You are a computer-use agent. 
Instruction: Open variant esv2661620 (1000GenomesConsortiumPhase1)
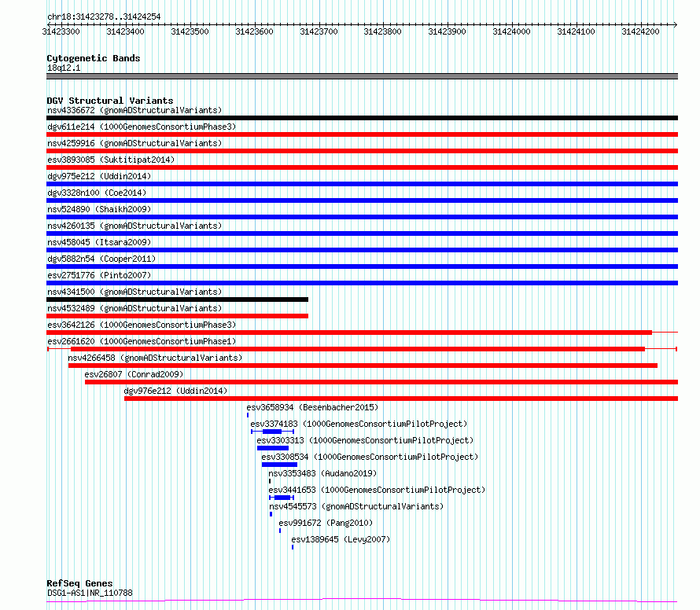(142, 341)
